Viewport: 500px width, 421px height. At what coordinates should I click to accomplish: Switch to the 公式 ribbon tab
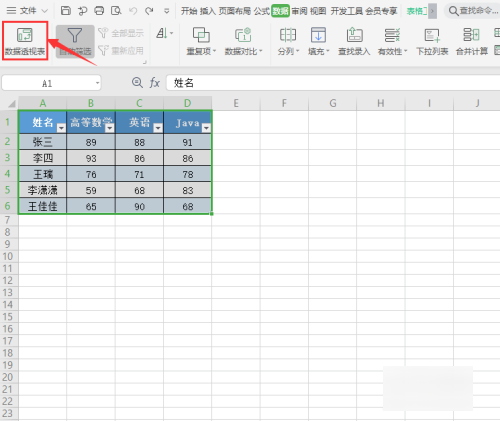(x=262, y=11)
